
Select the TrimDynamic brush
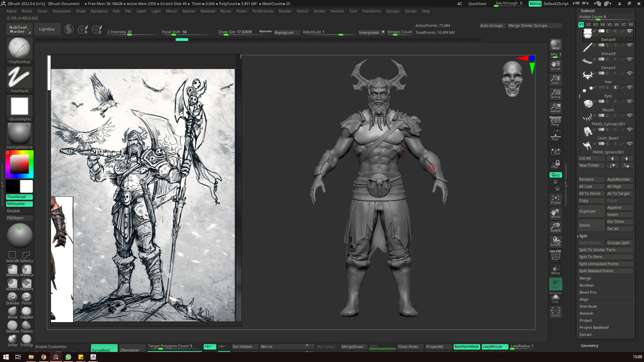(27, 340)
